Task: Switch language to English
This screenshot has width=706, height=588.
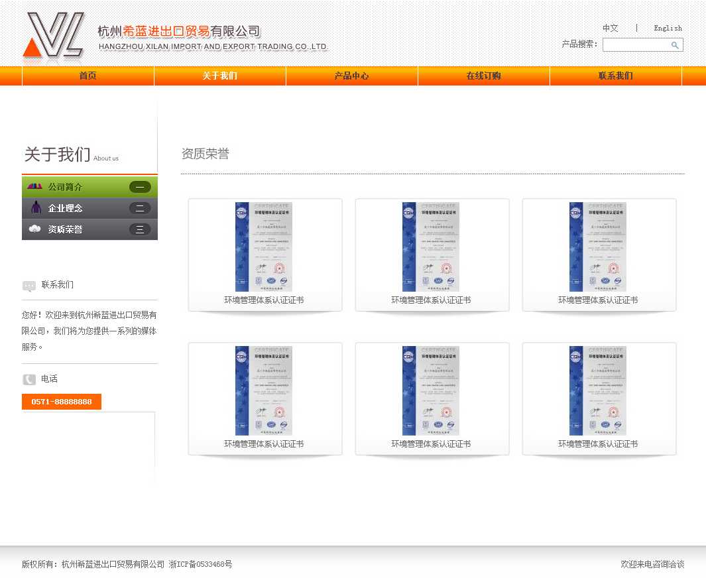Action: pyautogui.click(x=668, y=28)
